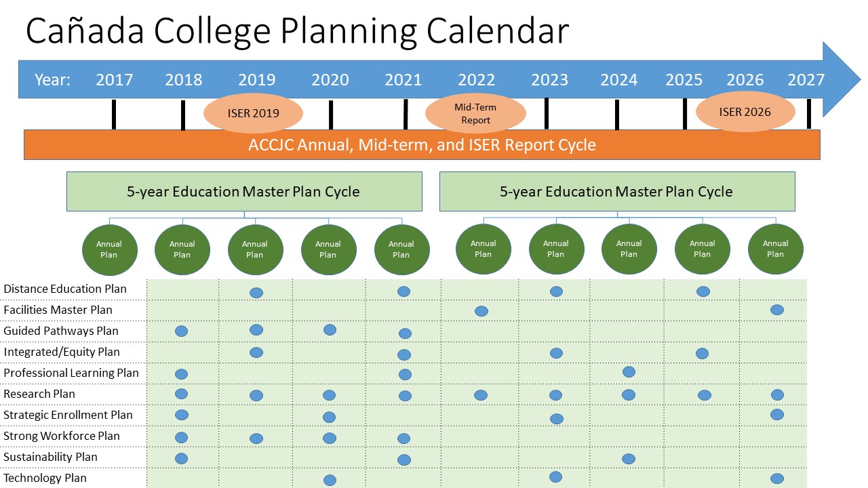This screenshot has height=488, width=868.
Task: Select the Mid-Term Report oval
Action: [x=475, y=113]
